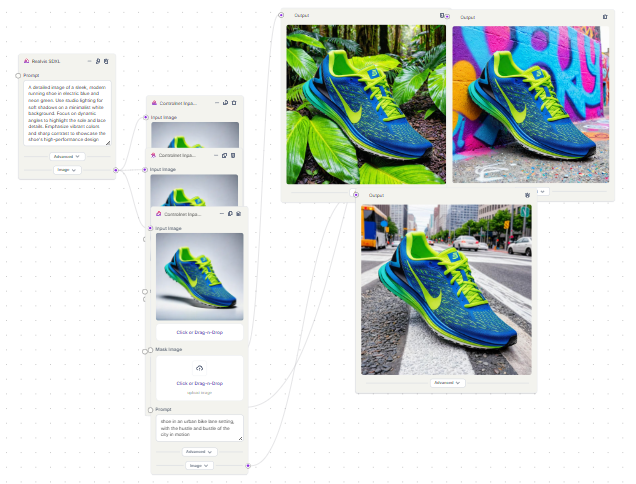Open the jungle shoe output image

click(x=366, y=104)
